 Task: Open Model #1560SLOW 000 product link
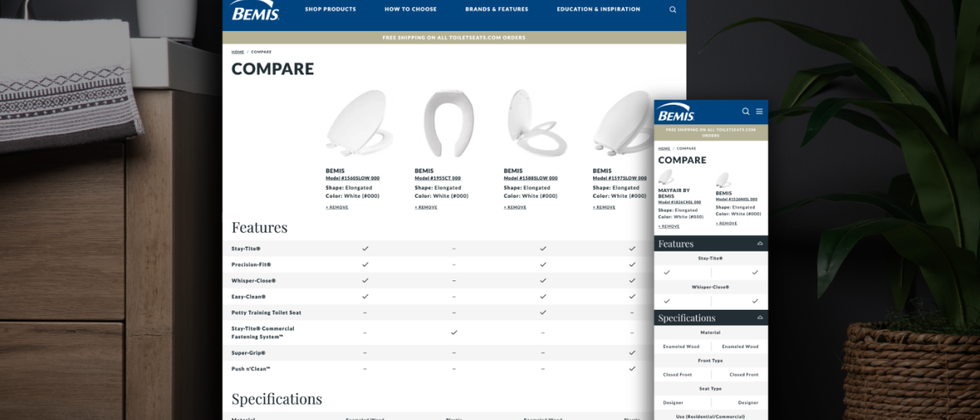(352, 178)
